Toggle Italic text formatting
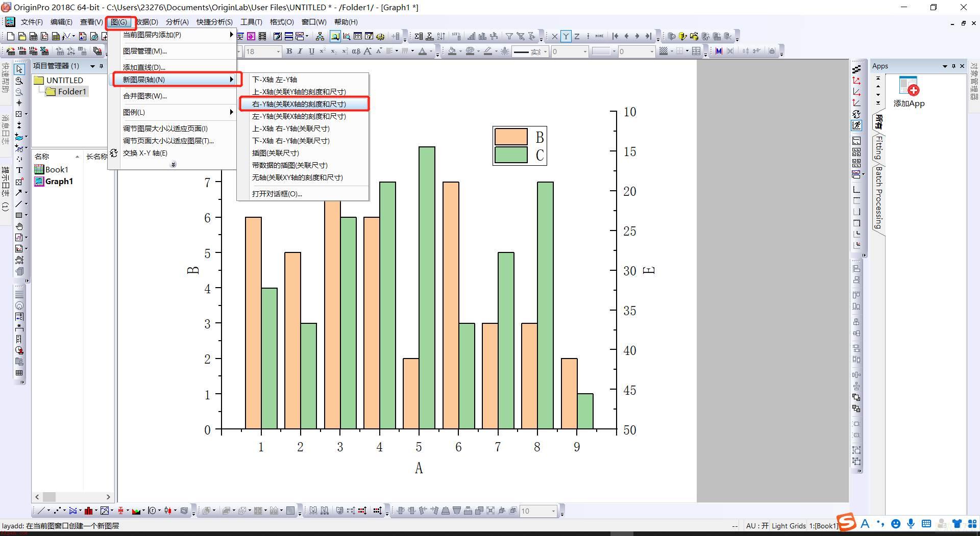This screenshot has height=536, width=980. click(300, 51)
